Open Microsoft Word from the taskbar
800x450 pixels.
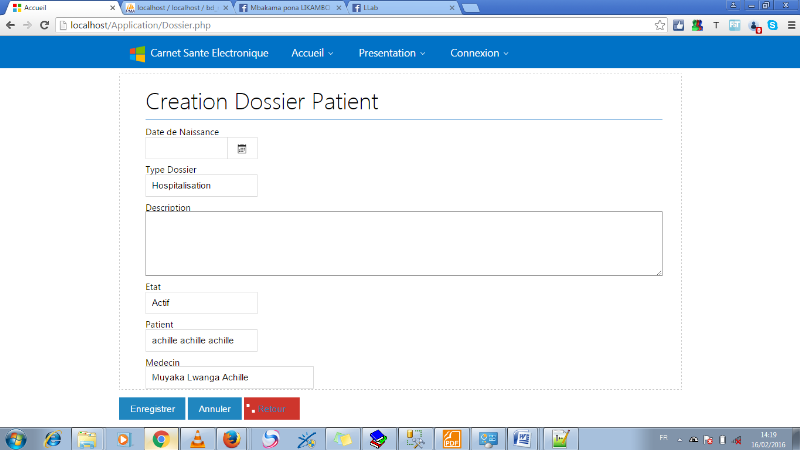(x=522, y=439)
